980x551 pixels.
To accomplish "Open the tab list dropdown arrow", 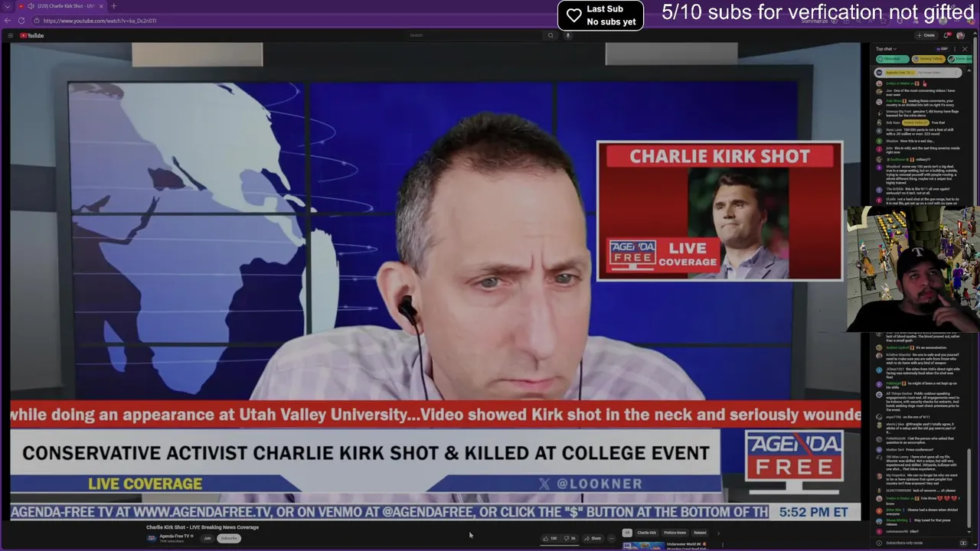I will (x=6, y=6).
